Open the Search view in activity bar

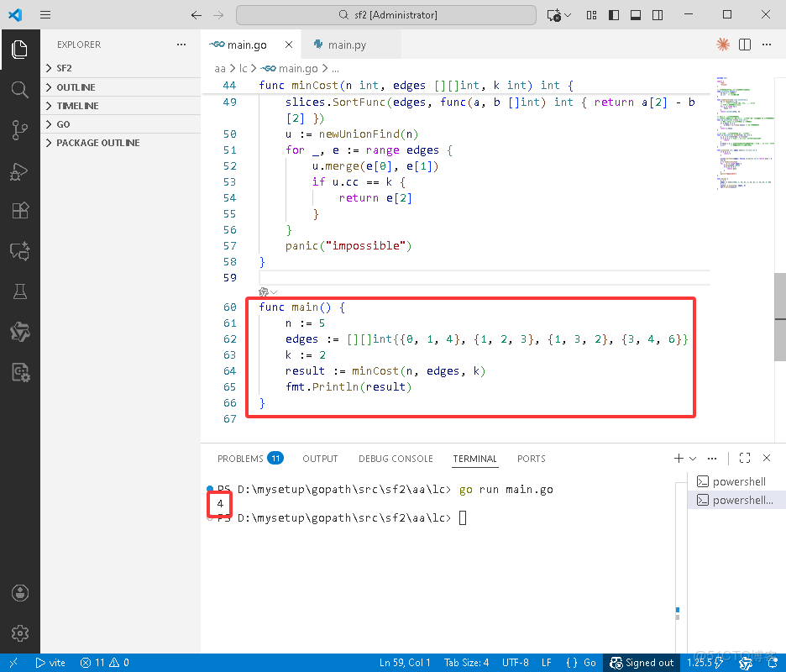point(19,90)
